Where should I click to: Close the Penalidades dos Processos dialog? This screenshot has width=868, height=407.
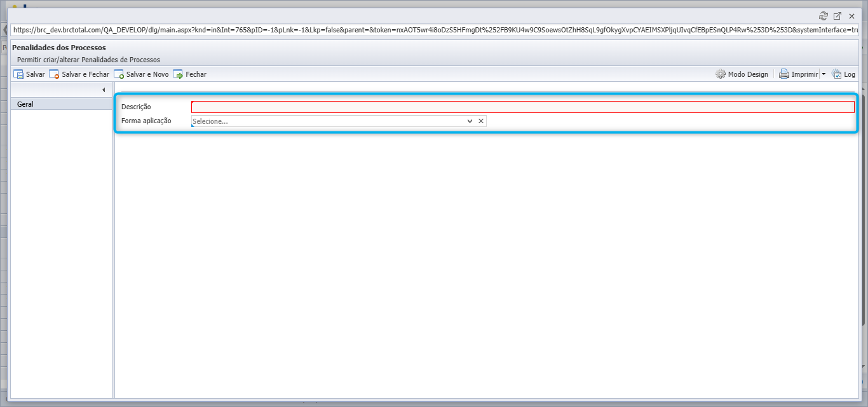tap(851, 17)
